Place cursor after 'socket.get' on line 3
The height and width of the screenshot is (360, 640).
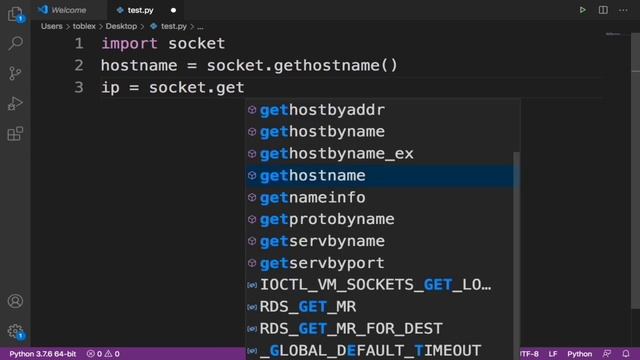coord(245,87)
